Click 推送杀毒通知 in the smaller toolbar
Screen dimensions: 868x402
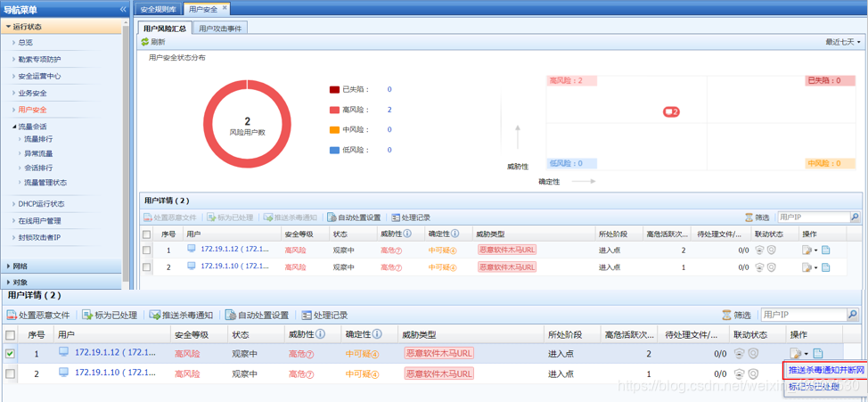point(291,217)
